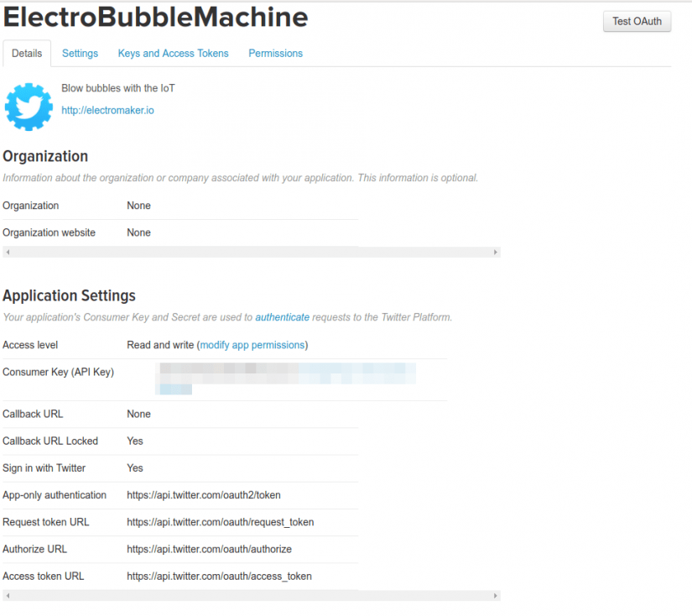Viewport: 692px width, 616px height.
Task: Select the Permissions tab
Action: [275, 54]
